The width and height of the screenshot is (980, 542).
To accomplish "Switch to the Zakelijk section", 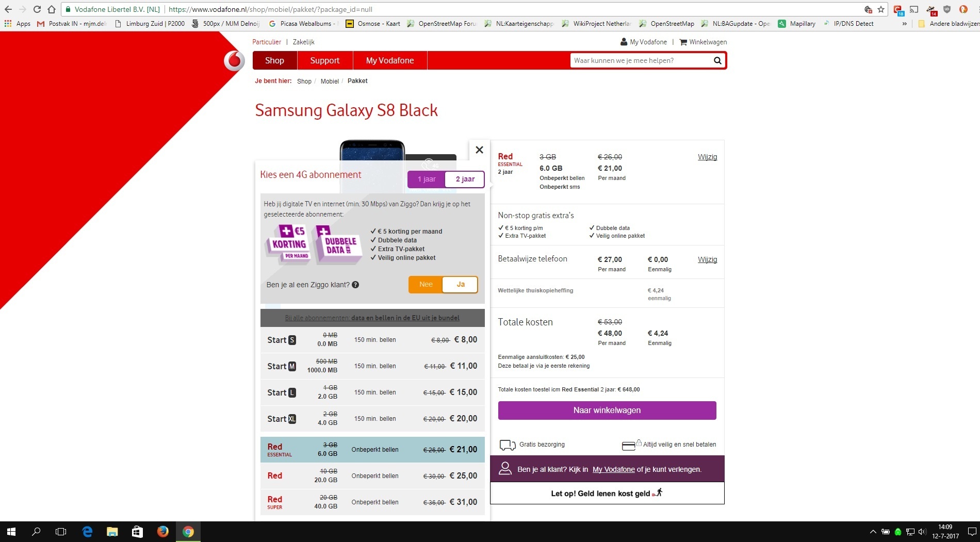I will click(303, 42).
